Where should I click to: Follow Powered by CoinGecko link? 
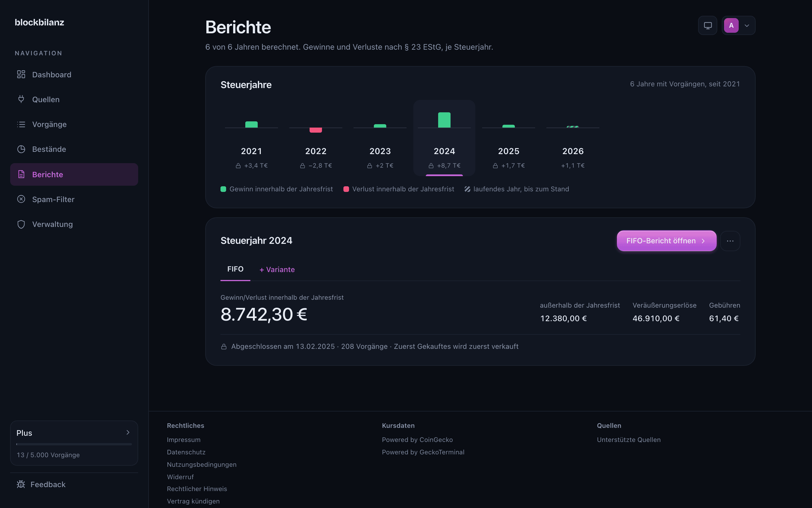click(417, 440)
